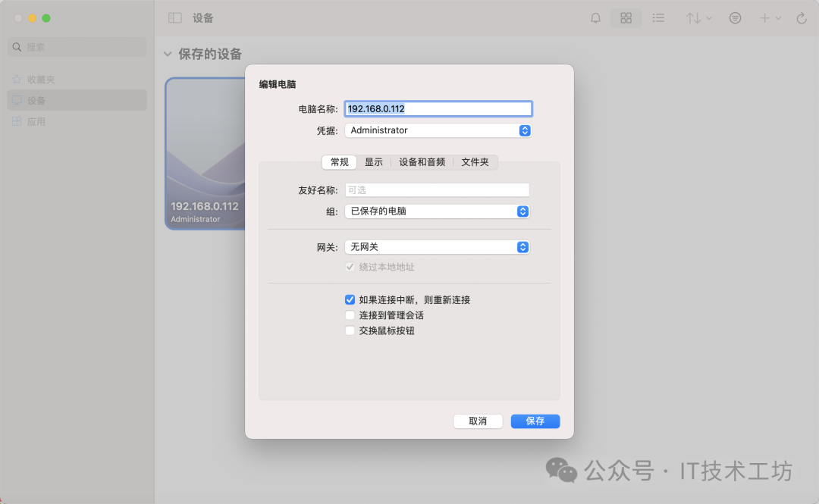Click the 友好名称 input field
The image size is (819, 504).
[437, 189]
